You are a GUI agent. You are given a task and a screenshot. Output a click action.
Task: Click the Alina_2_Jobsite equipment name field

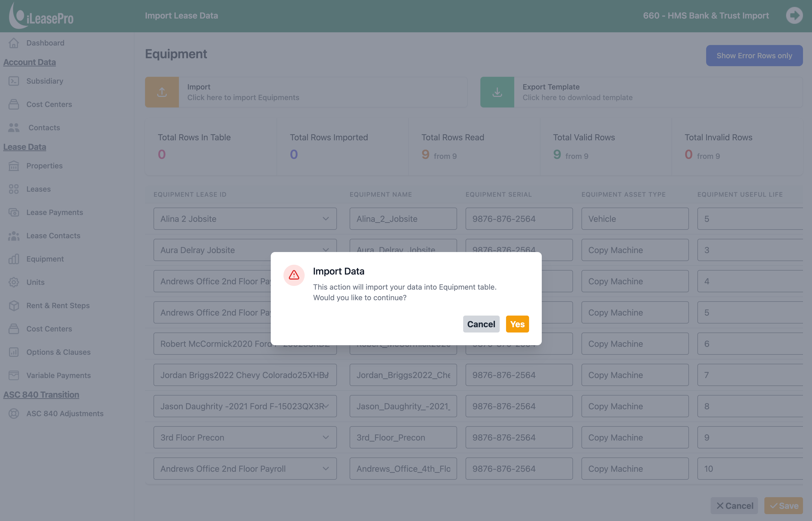click(x=403, y=219)
